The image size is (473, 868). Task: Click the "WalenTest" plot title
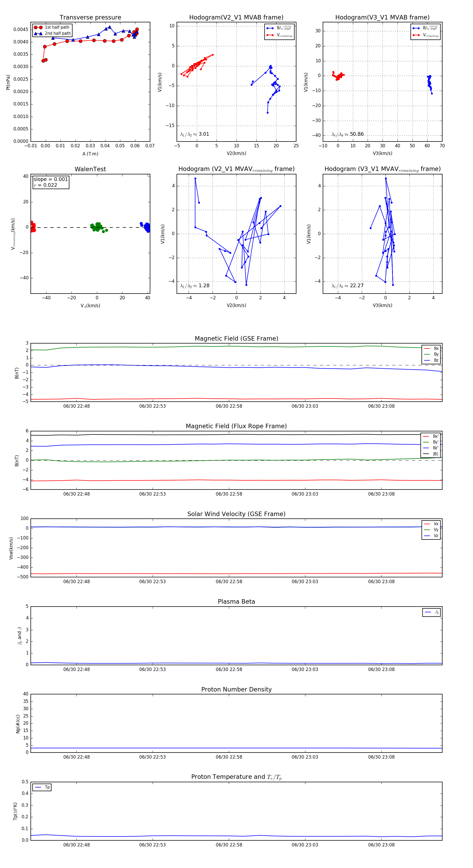tap(90, 169)
